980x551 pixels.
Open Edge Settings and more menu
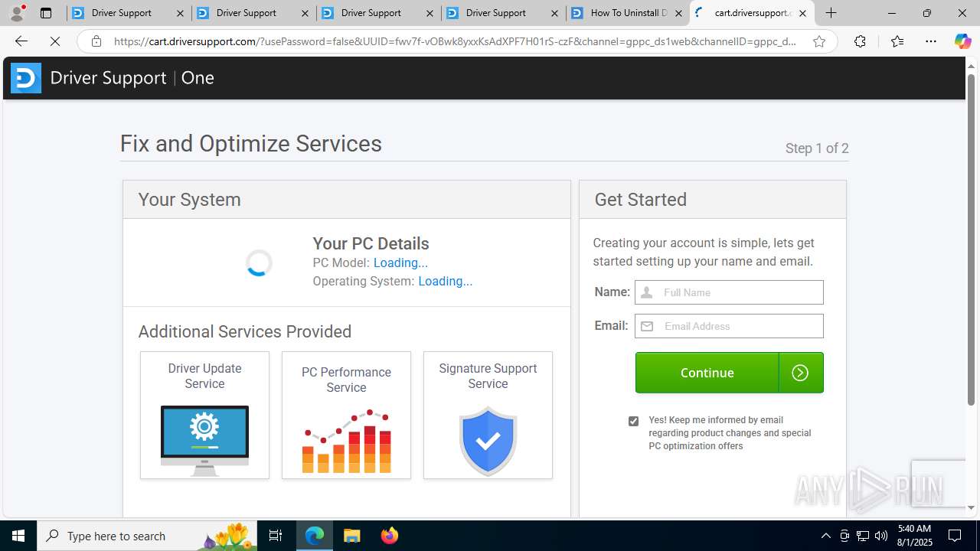pyautogui.click(x=931, y=41)
